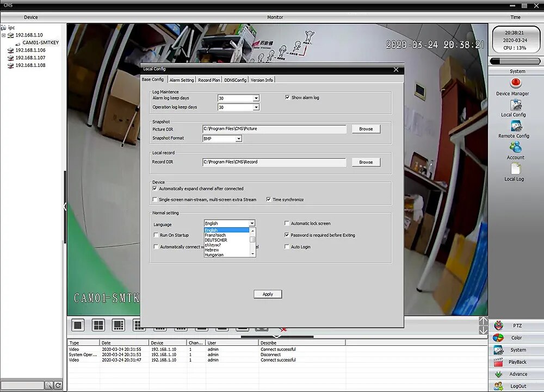
Task: Switch to four-screen grid layout icon
Action: click(x=98, y=325)
